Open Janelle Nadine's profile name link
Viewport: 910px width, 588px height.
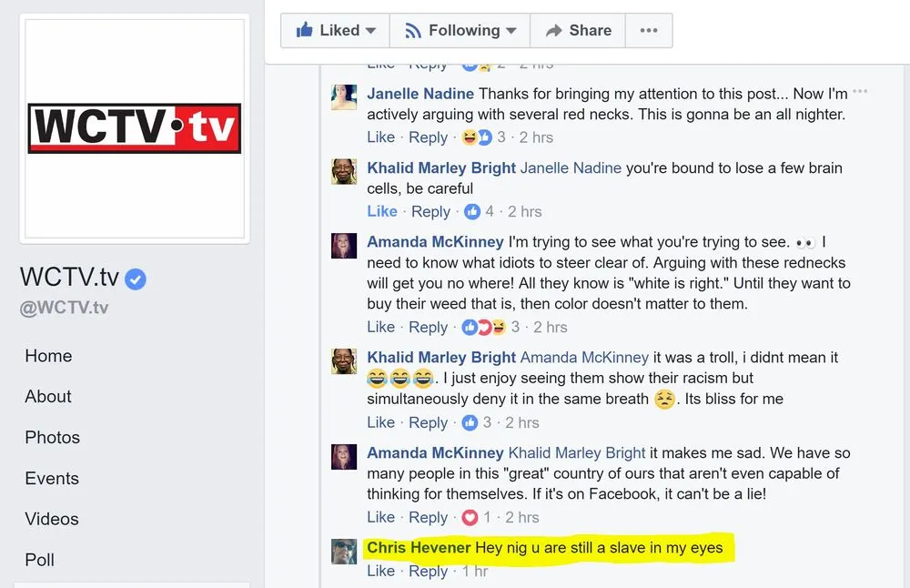coord(420,94)
